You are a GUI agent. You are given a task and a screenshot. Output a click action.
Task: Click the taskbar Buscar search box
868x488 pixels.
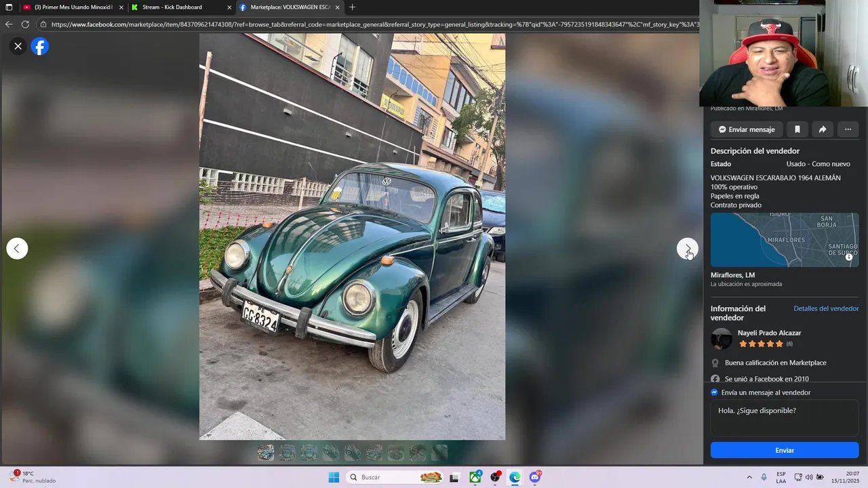[x=395, y=477]
